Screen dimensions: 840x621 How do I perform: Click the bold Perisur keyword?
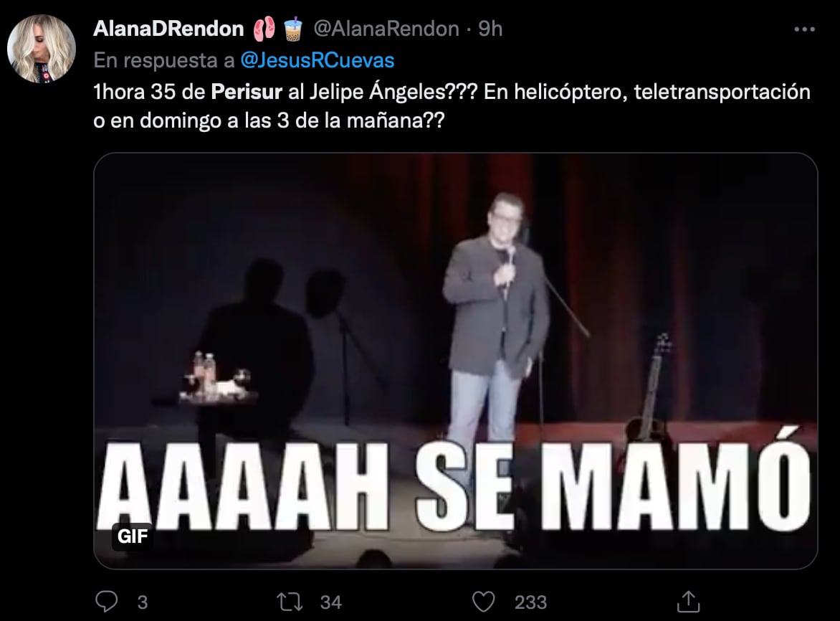pyautogui.click(x=247, y=93)
